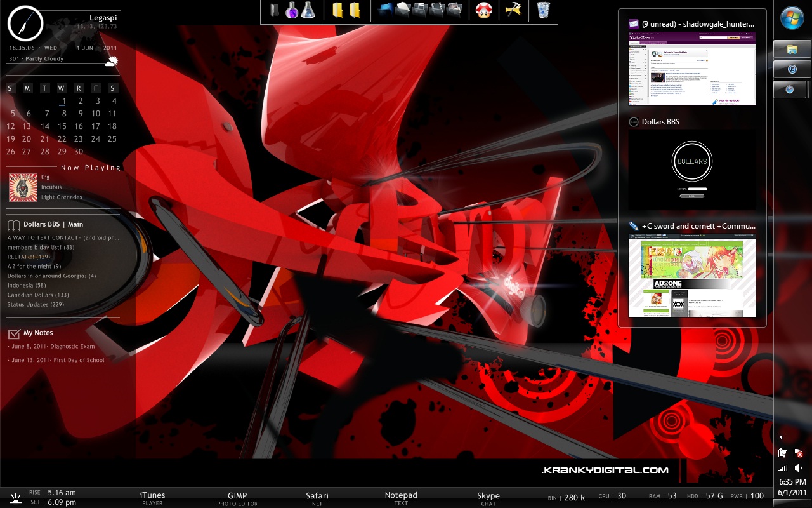The width and height of the screenshot is (812, 508).
Task: Launch GIMP photo editor from bottom bar
Action: [237, 498]
